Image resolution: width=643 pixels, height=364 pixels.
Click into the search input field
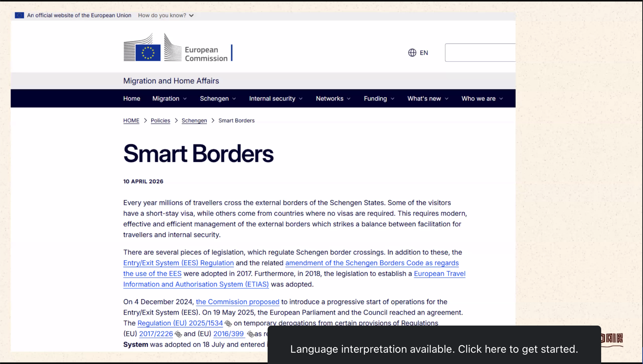pyautogui.click(x=480, y=53)
